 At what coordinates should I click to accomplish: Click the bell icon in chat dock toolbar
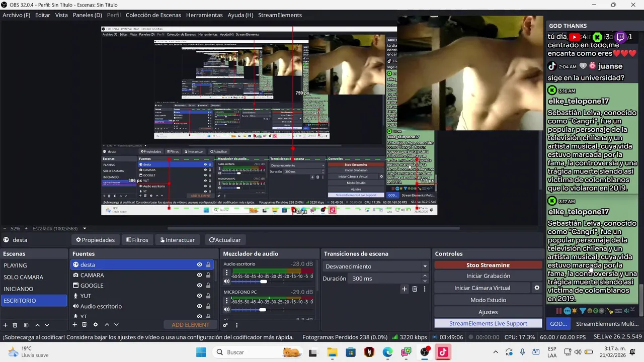[575, 311]
